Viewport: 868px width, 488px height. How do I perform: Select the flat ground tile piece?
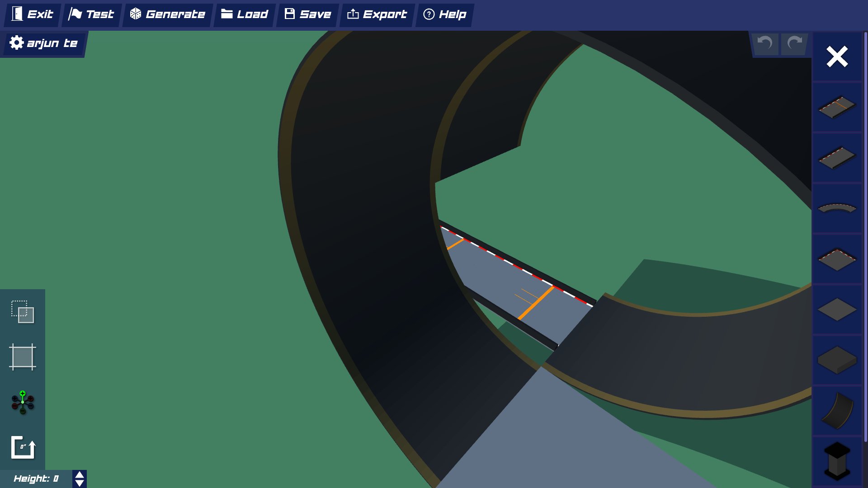coord(836,310)
